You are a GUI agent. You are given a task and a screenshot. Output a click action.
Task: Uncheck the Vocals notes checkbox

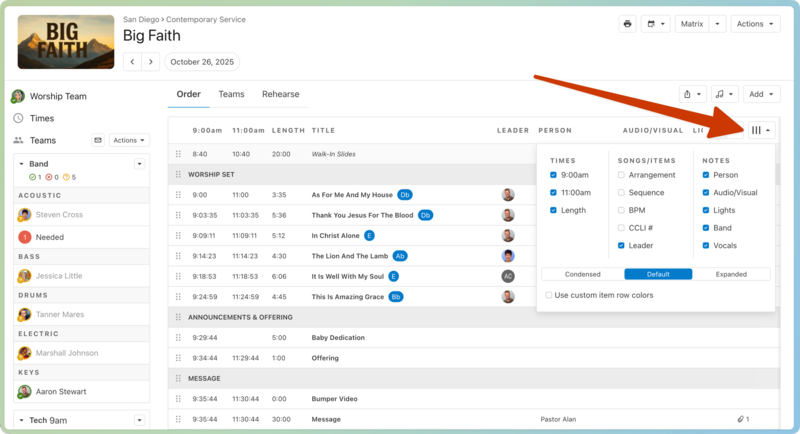click(x=706, y=245)
